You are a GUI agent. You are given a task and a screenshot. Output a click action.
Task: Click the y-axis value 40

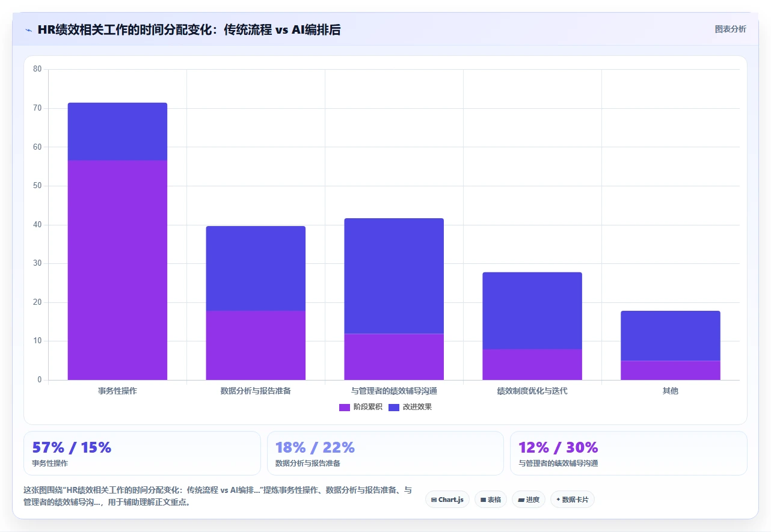point(37,225)
